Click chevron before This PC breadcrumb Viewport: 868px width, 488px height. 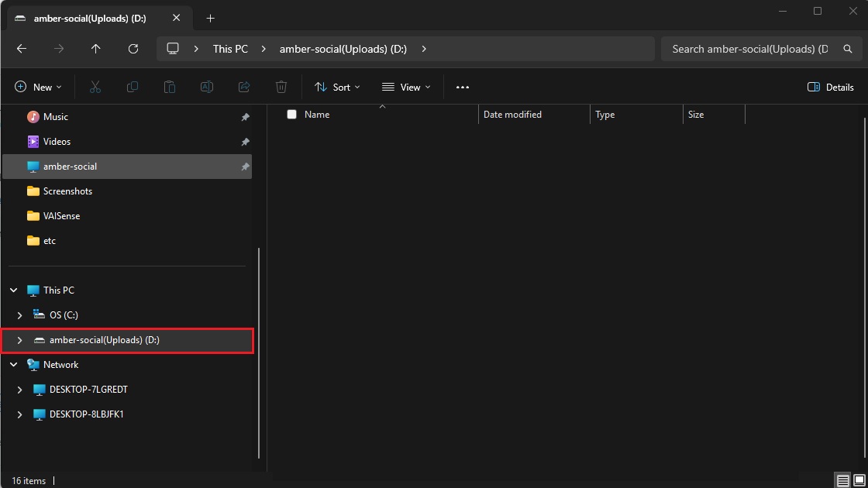196,49
